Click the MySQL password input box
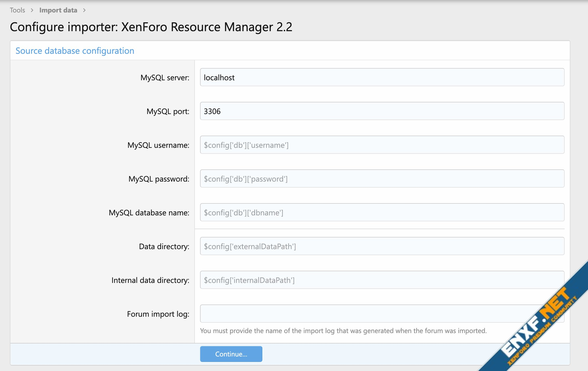This screenshot has width=588, height=371. (x=382, y=179)
